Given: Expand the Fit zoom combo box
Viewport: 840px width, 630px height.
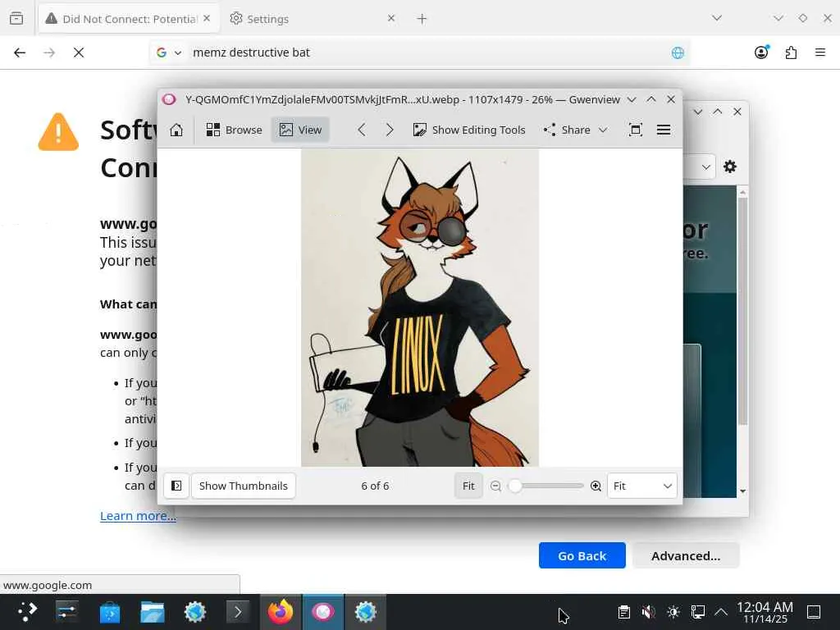Looking at the screenshot, I should tap(641, 486).
